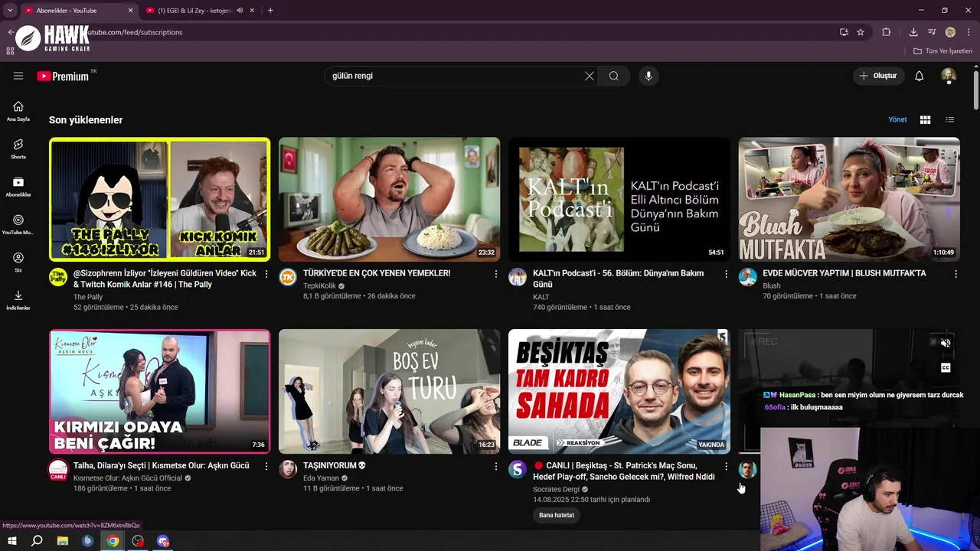This screenshot has width=980, height=551.
Task: Open the Blush channel avatar
Action: tap(747, 277)
